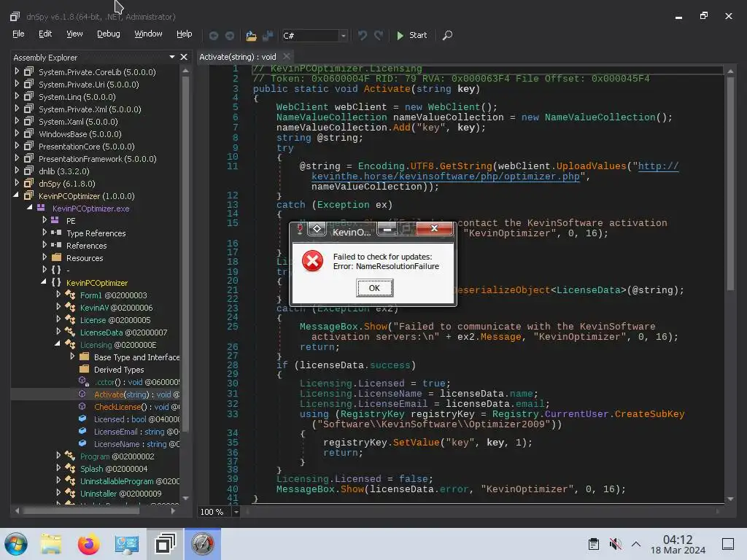Click the navigate forward toolbar icon
Viewport: 747px width, 560px height.
coord(230,36)
